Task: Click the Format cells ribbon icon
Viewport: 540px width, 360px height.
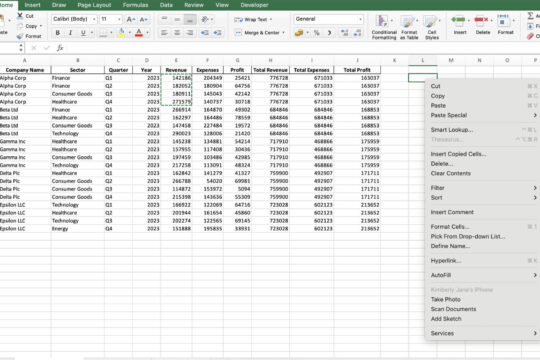Action: (503, 20)
